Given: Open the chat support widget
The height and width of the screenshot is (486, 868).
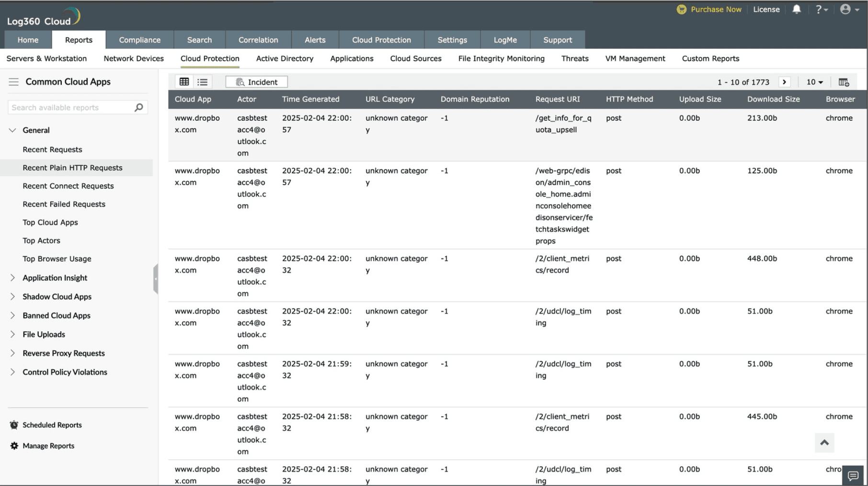Looking at the screenshot, I should click(x=853, y=475).
